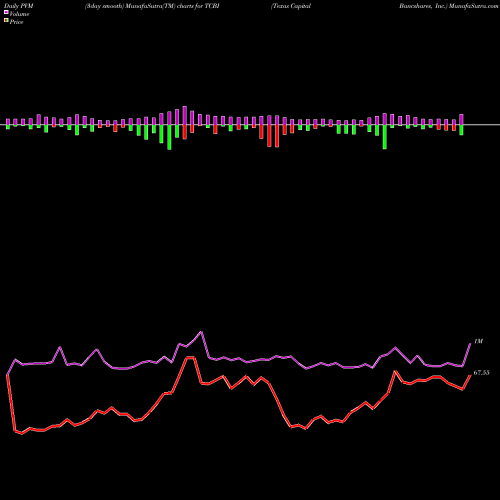
Task: Click the Texas Capital company name text
Action: click(291, 6)
